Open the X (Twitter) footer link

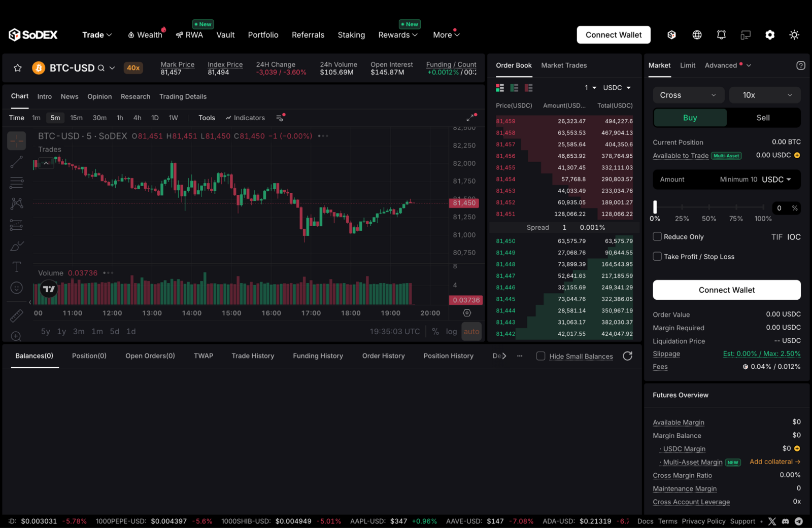[772, 521]
